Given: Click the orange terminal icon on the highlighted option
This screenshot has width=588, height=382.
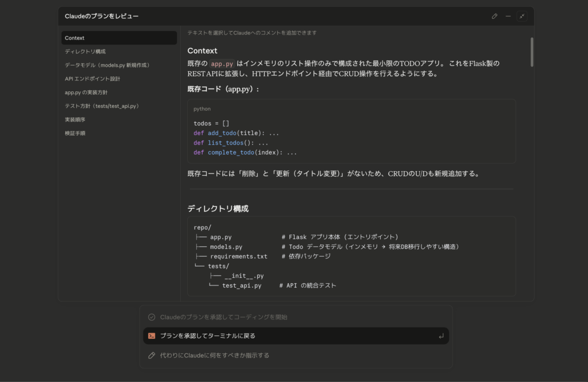Looking at the screenshot, I should 151,335.
